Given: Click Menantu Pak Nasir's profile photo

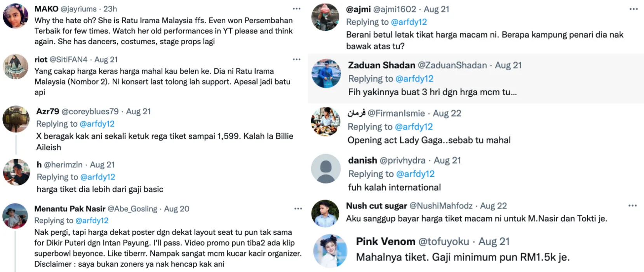Looking at the screenshot, I should [x=15, y=216].
